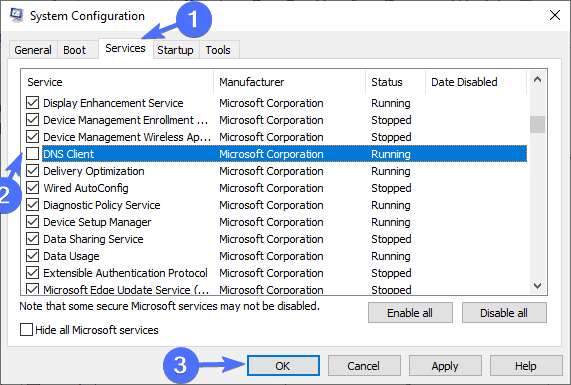The width and height of the screenshot is (571, 385).
Task: Select the Delivery Optimization row text
Action: click(x=94, y=171)
